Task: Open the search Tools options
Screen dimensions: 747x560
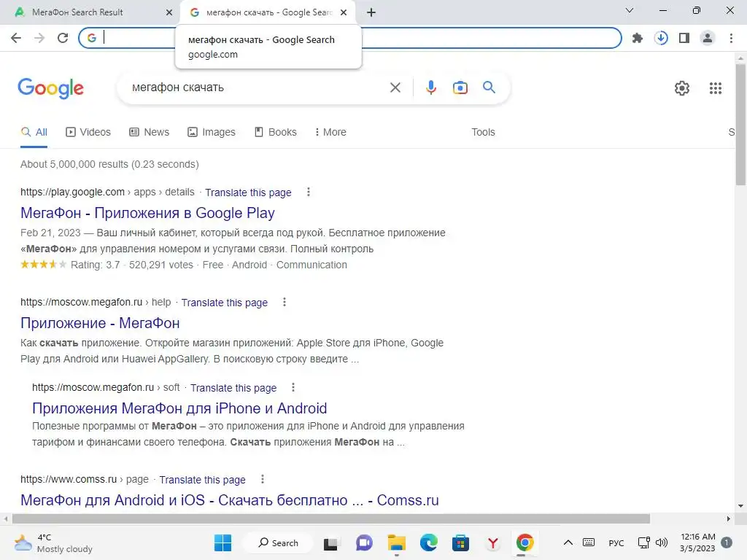Action: coord(483,132)
